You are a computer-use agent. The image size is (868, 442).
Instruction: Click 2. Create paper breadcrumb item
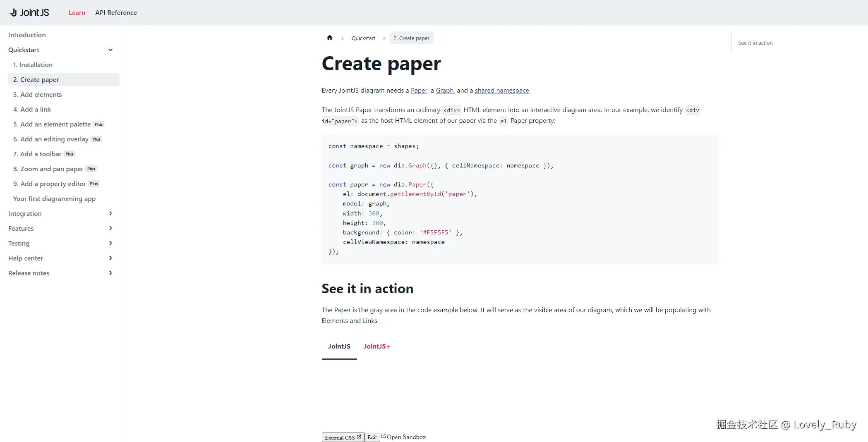point(411,38)
